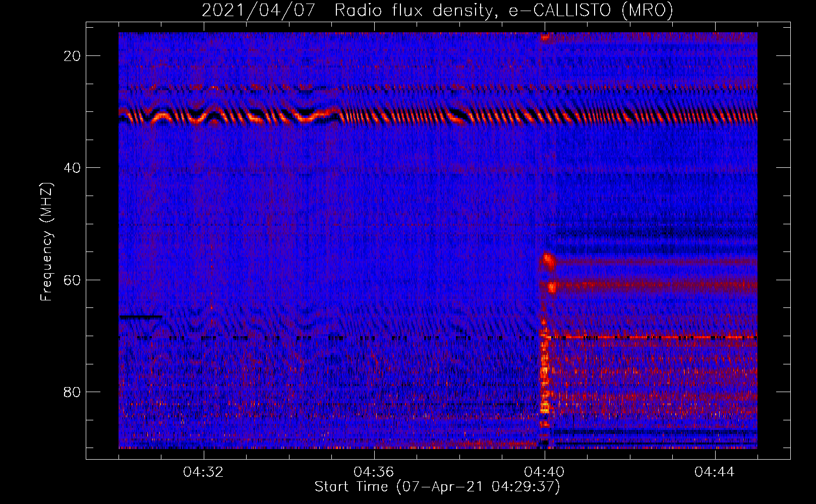Click the 20 frequency tick label
Viewport: 816px width, 504px height.
point(72,56)
